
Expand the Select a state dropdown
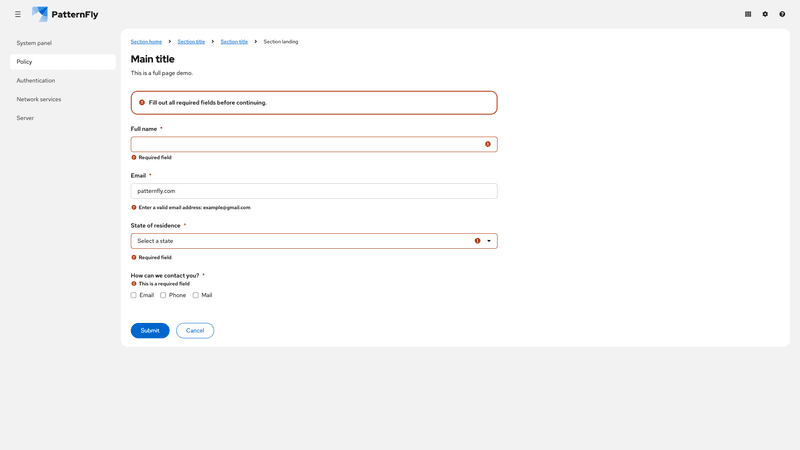[x=300, y=241]
